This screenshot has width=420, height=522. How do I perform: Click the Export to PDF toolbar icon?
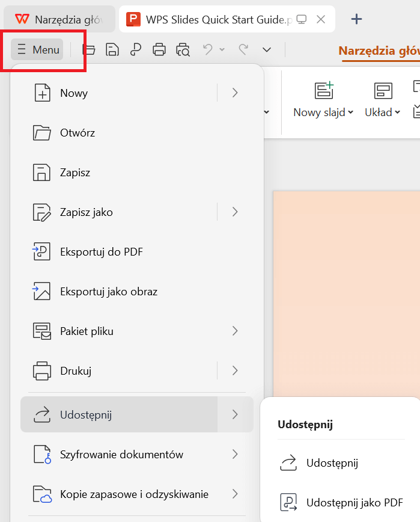(x=136, y=49)
